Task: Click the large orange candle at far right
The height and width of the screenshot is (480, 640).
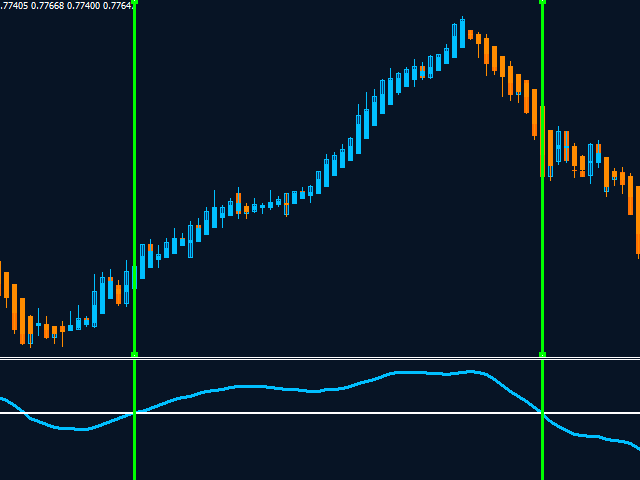Action: click(x=638, y=220)
